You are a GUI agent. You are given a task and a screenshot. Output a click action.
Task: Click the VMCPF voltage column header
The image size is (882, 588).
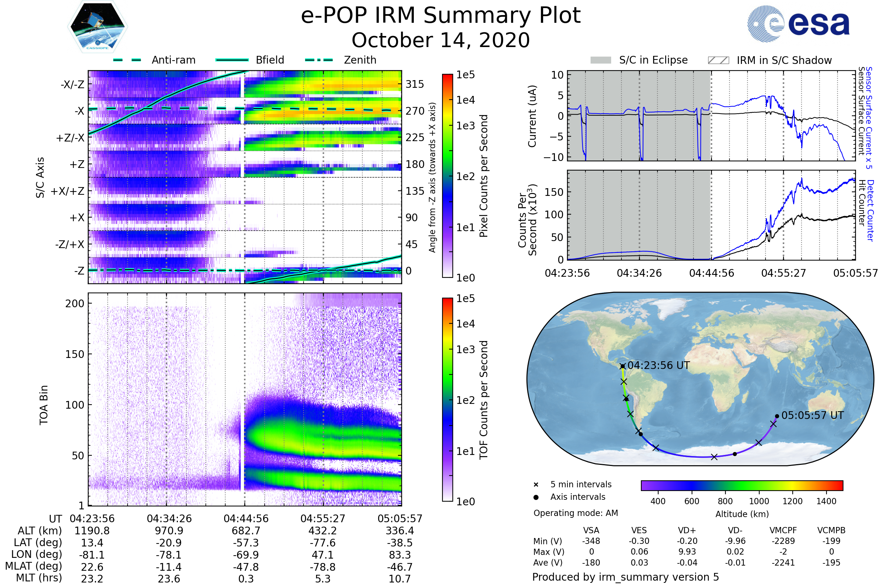pos(783,530)
